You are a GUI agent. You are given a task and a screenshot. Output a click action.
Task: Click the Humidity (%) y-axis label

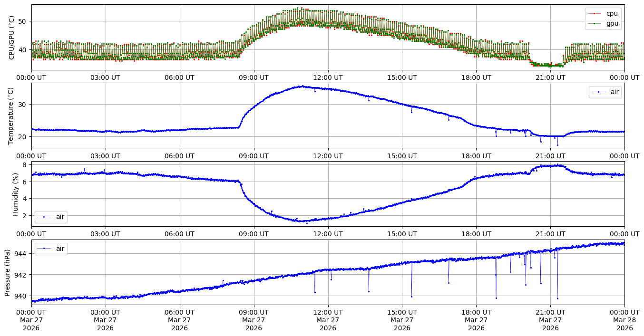click(15, 193)
